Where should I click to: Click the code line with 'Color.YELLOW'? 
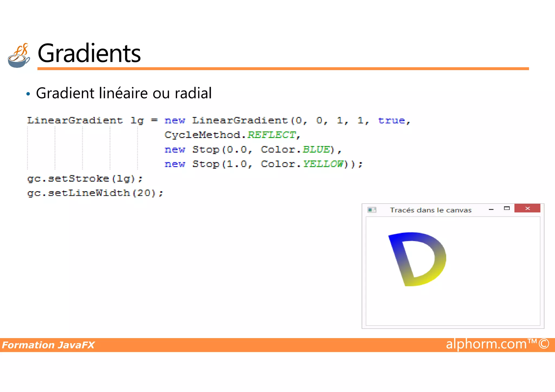click(263, 164)
